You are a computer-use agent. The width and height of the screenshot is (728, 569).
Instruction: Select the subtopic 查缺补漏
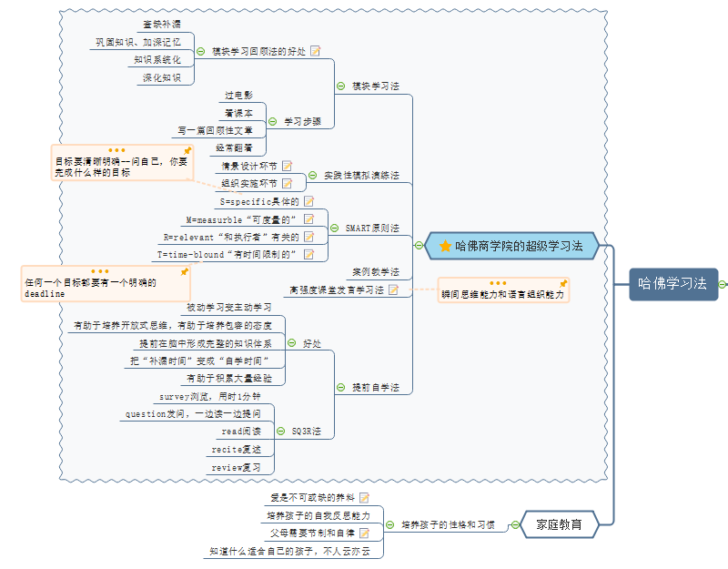click(x=162, y=25)
